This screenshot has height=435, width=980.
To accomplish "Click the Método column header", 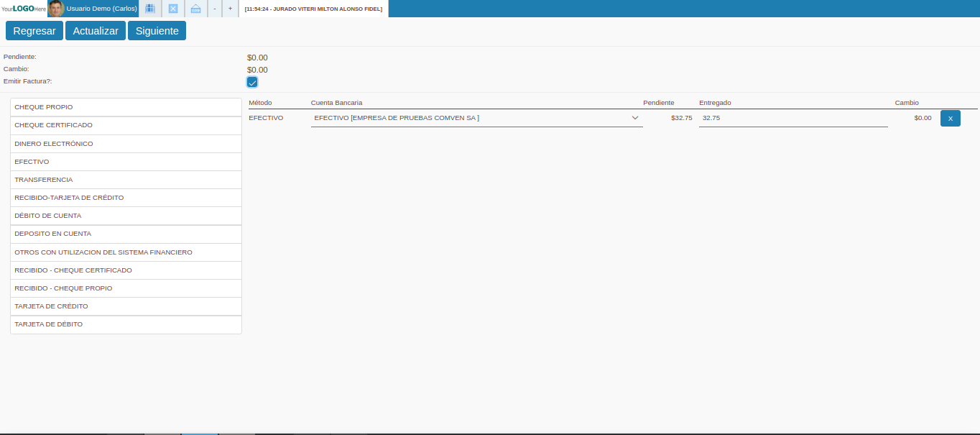I will [x=260, y=103].
